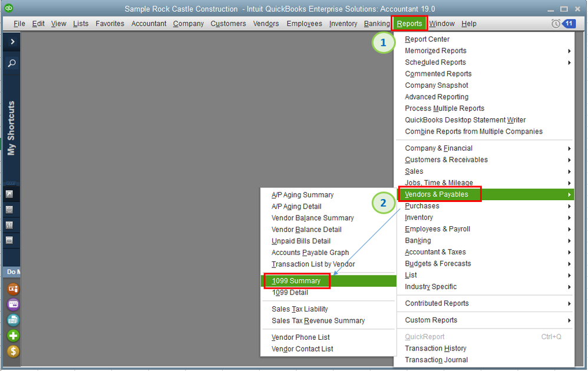The width and height of the screenshot is (588, 371).
Task: Expand Memorized Reports submenu
Action: click(484, 51)
